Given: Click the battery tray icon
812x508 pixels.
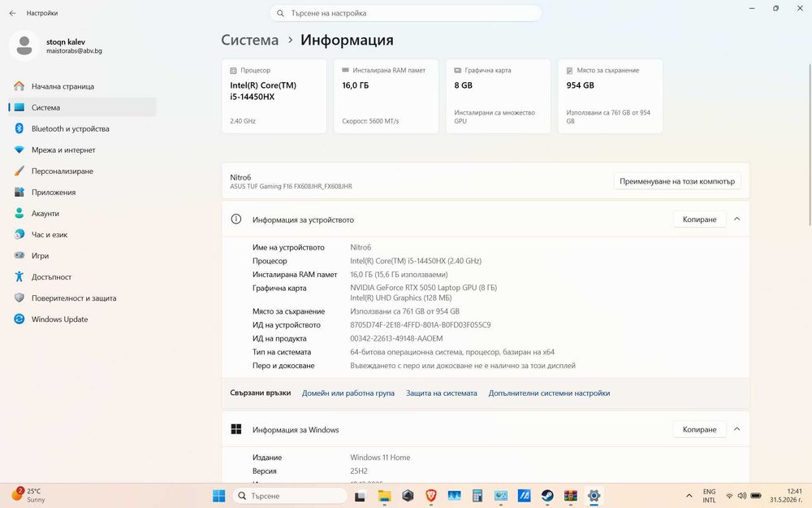Looking at the screenshot, I should point(755,496).
